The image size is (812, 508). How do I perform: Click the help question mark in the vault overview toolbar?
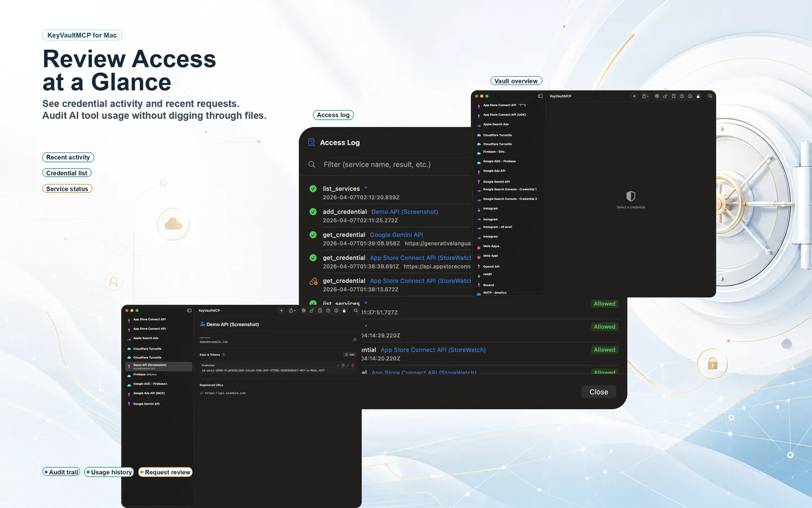pyautogui.click(x=682, y=96)
